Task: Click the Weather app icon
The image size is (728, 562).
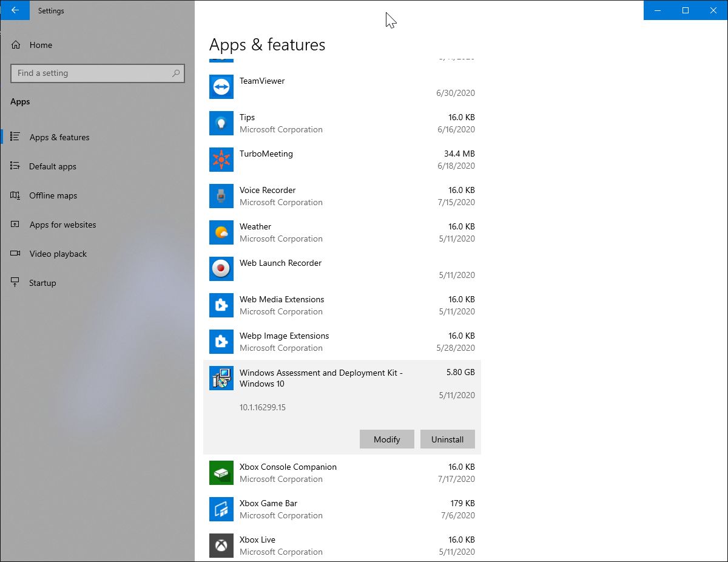Action: click(x=221, y=232)
